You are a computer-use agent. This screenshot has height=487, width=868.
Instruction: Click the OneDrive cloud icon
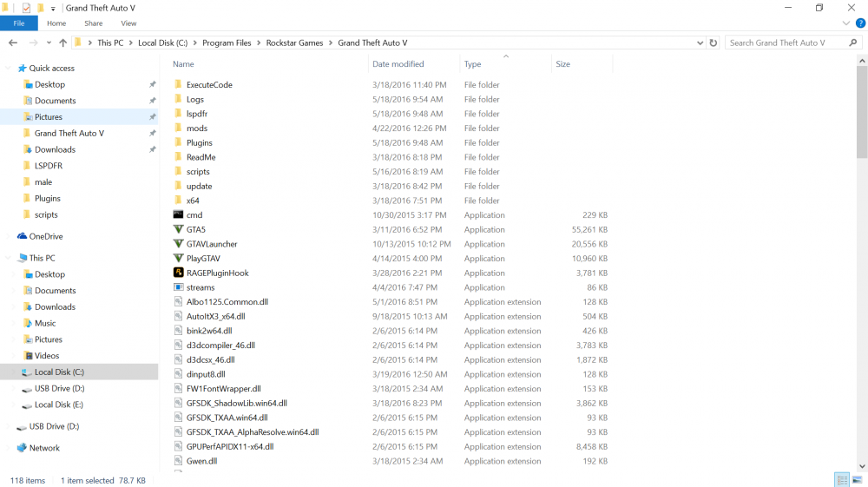click(23, 236)
